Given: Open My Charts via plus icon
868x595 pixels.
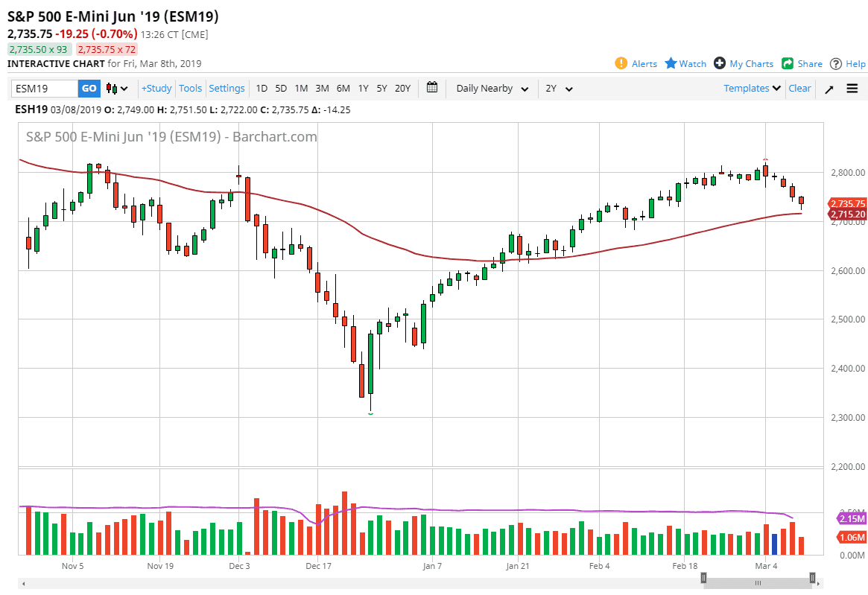Looking at the screenshot, I should pyautogui.click(x=720, y=63).
